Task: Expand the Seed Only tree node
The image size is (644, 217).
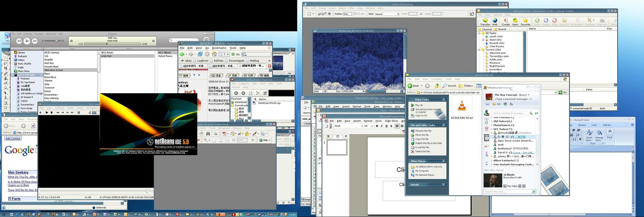Action: [483, 40]
